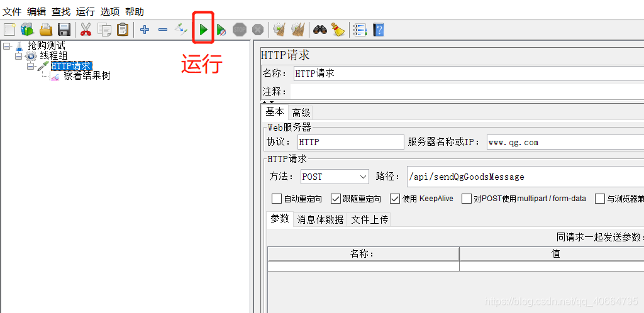Open the 运行 menu
Image resolution: width=644 pixels, height=313 pixels.
(x=86, y=11)
